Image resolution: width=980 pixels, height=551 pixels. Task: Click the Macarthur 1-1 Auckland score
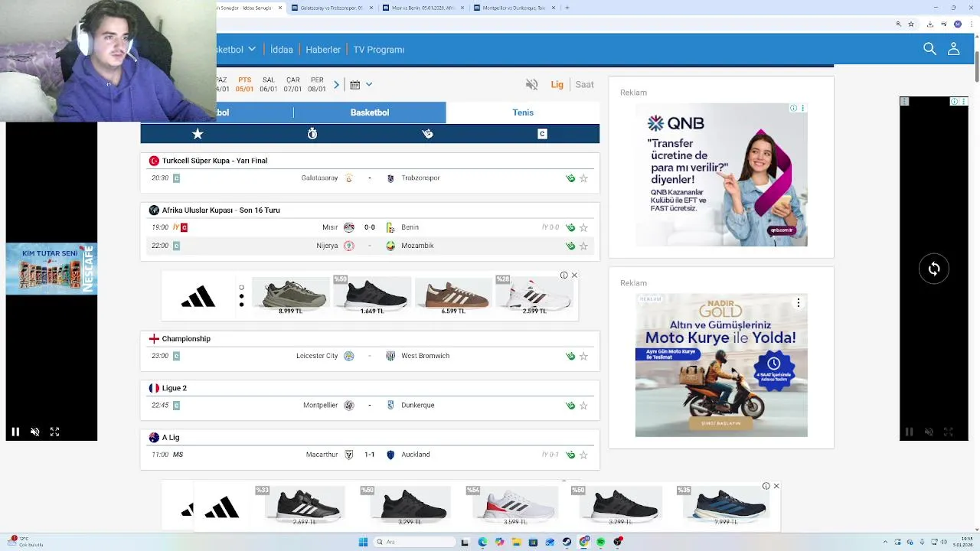(x=369, y=455)
